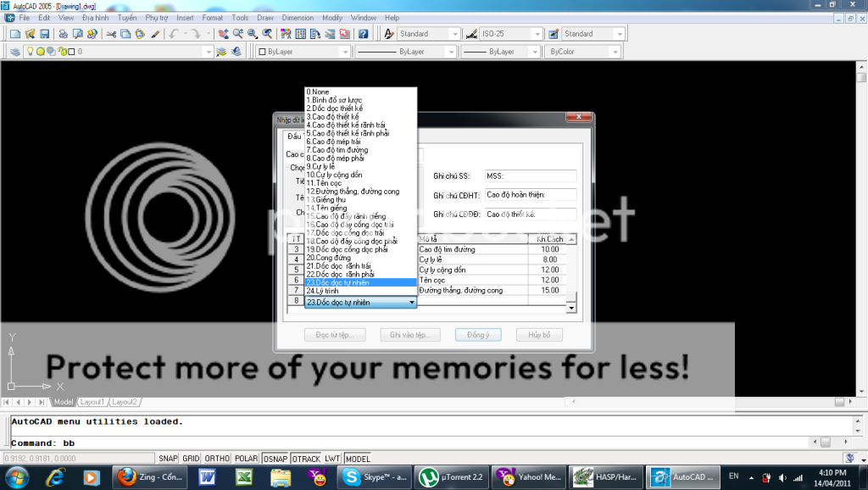Undo the last action arrow

(174, 34)
